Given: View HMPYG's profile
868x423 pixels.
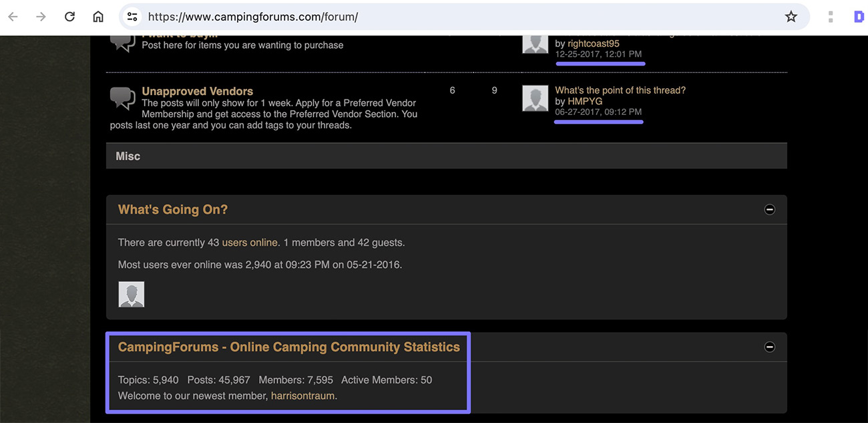Looking at the screenshot, I should 585,102.
